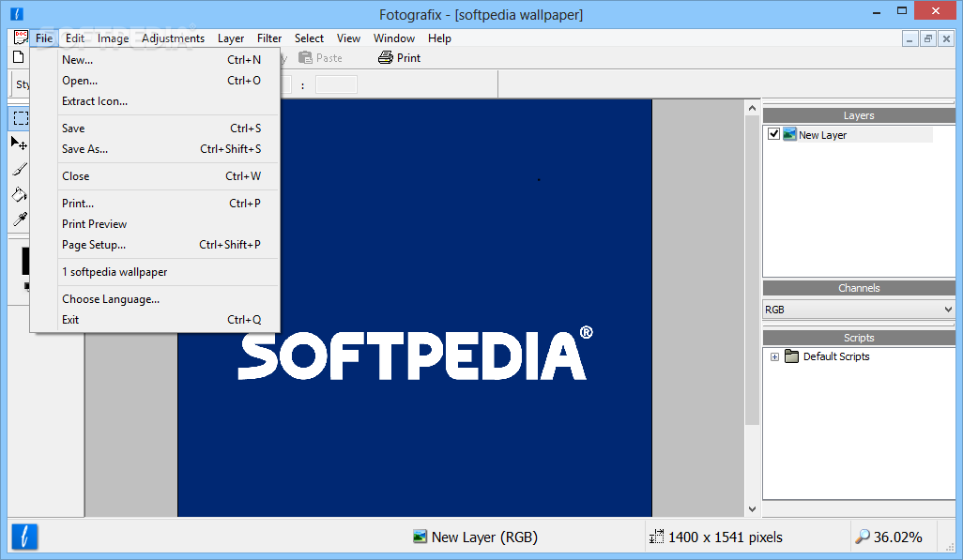
Task: Click the New Layer thumbnail in Layers panel
Action: [789, 134]
